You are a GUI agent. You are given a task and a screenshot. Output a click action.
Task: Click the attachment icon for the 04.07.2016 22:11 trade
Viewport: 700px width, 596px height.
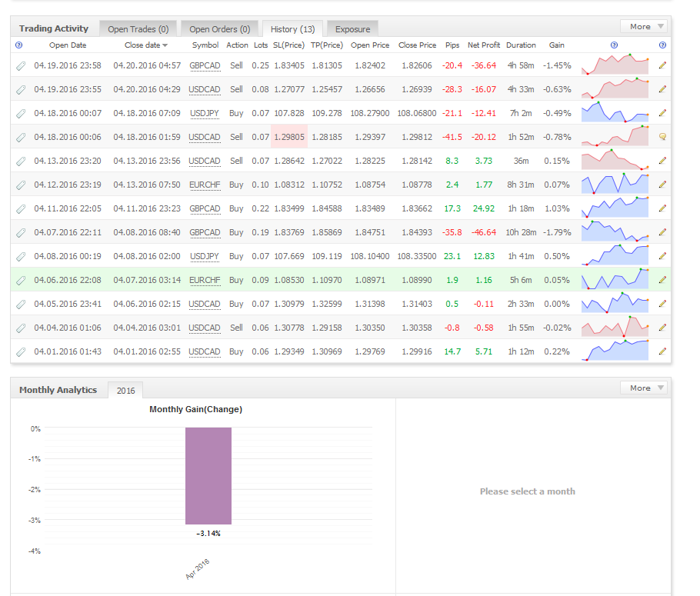tap(21, 232)
